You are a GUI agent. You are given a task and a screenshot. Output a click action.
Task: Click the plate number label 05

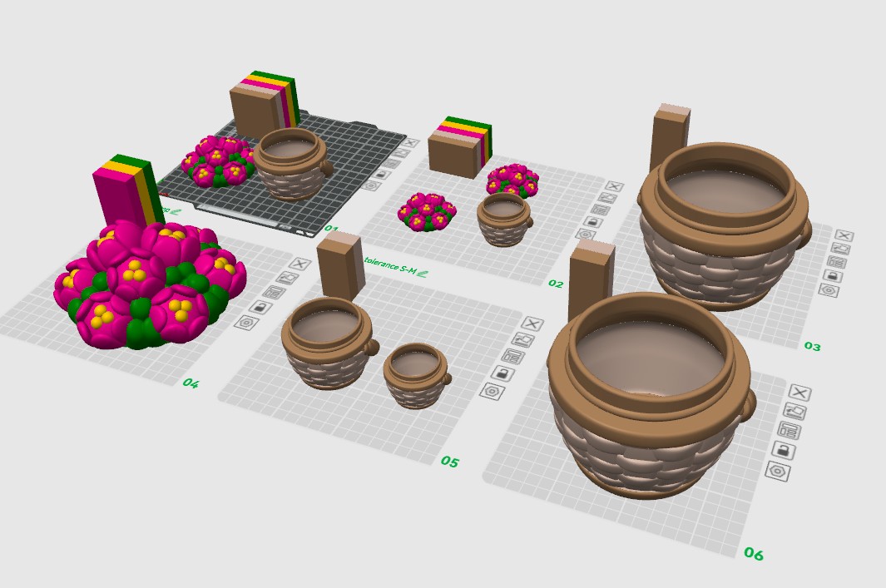coord(450,462)
